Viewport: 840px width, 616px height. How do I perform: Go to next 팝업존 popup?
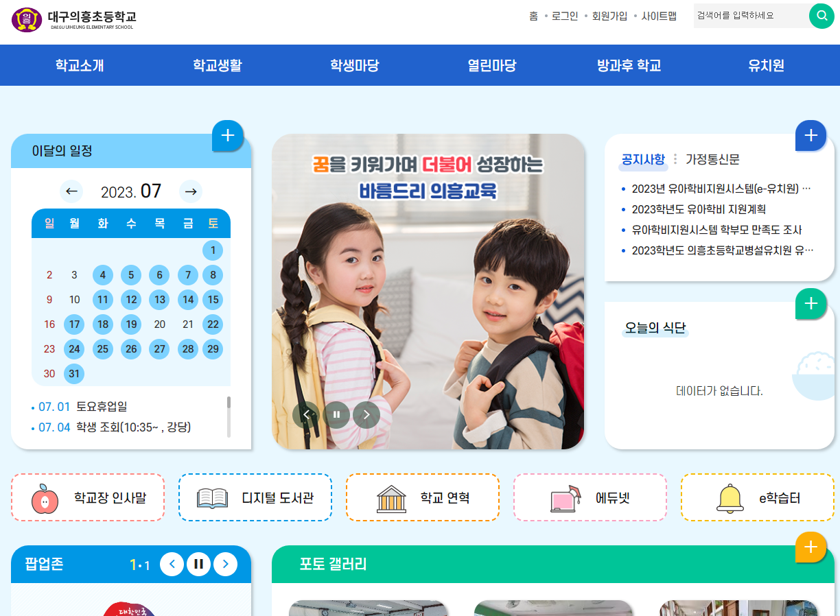225,564
